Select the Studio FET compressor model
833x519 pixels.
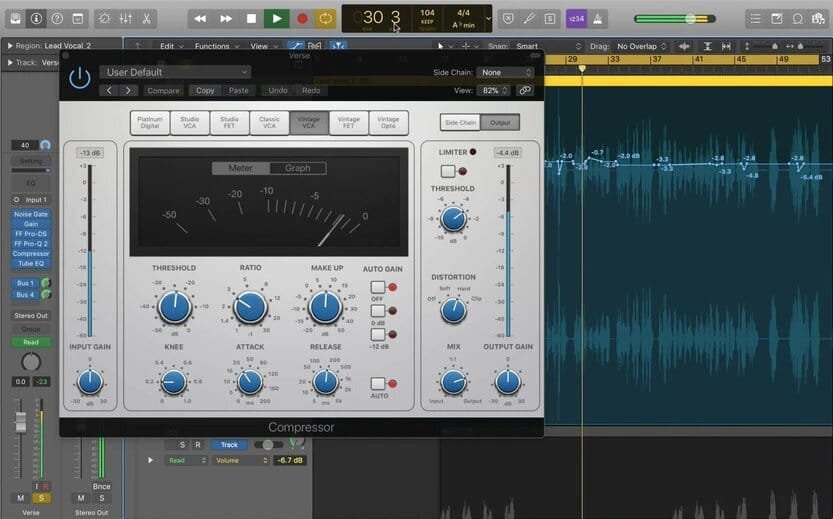tap(230, 123)
